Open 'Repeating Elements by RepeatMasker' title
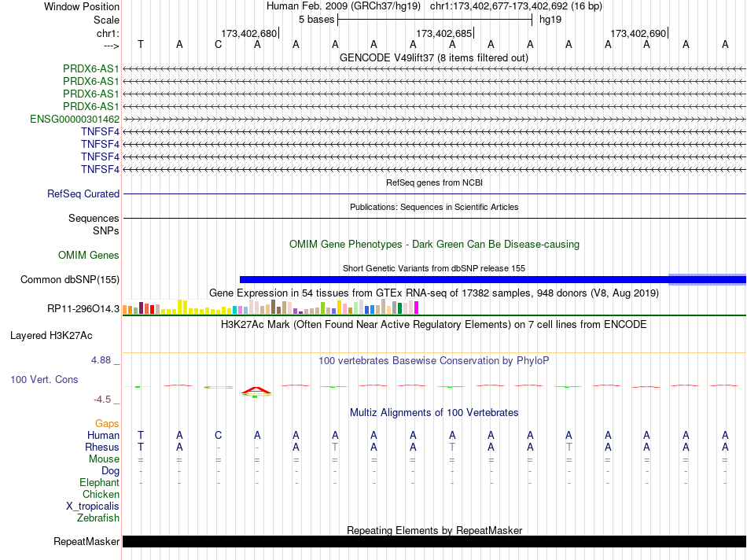747x560 pixels. [x=434, y=530]
